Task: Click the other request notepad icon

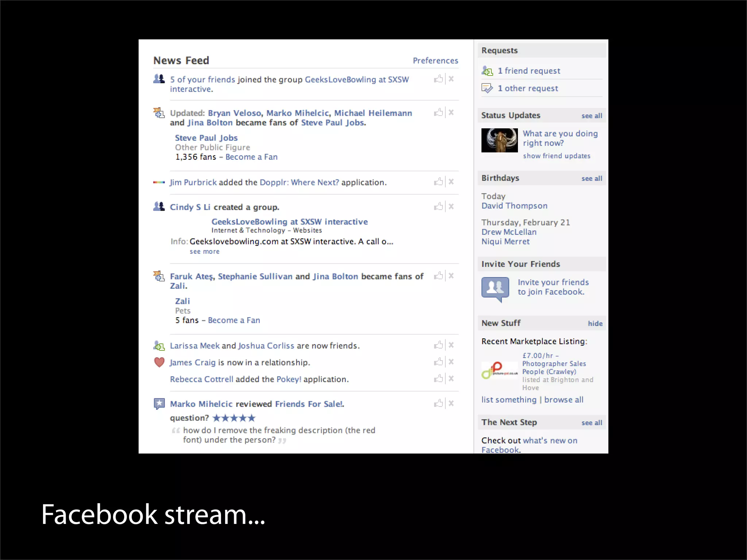Action: pyautogui.click(x=487, y=88)
